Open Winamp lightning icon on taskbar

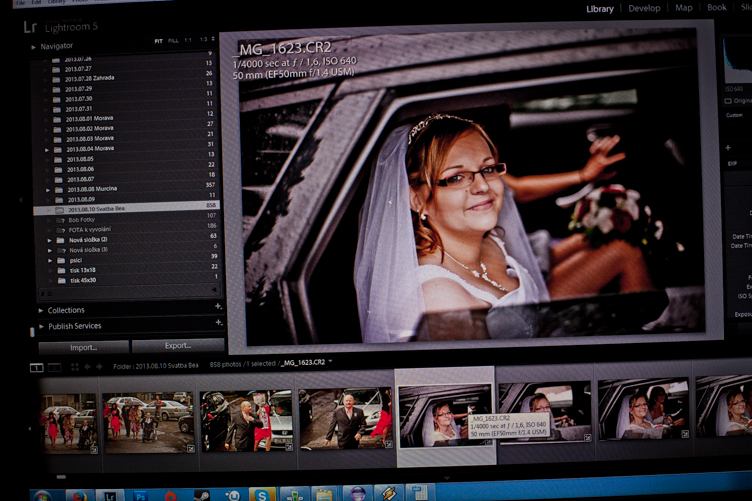coord(388,493)
